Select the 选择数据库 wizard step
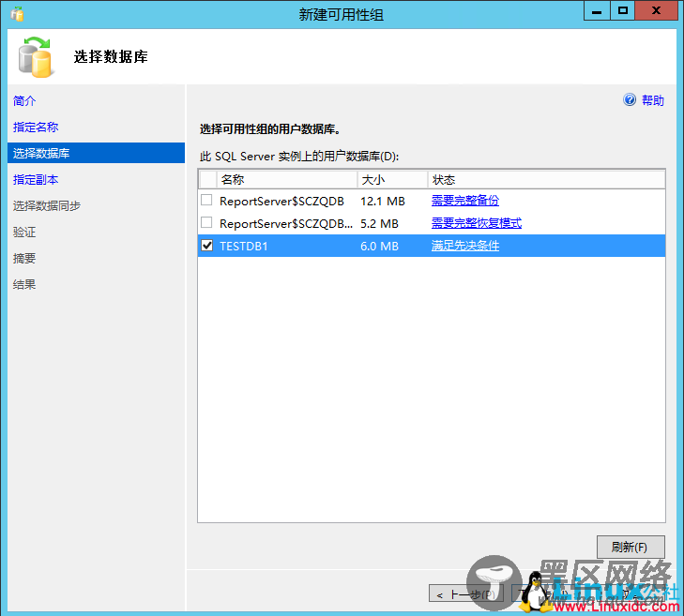 96,153
